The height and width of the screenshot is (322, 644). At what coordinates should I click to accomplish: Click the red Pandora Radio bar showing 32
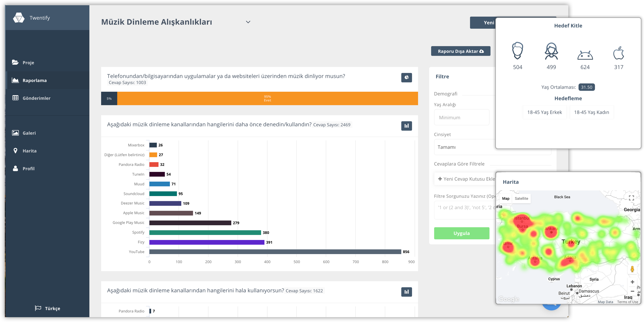[x=154, y=164]
